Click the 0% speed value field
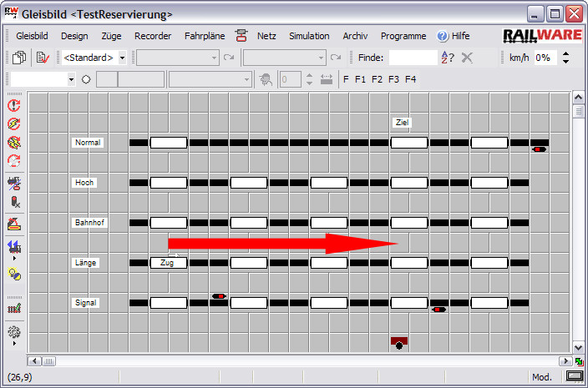 pyautogui.click(x=545, y=58)
